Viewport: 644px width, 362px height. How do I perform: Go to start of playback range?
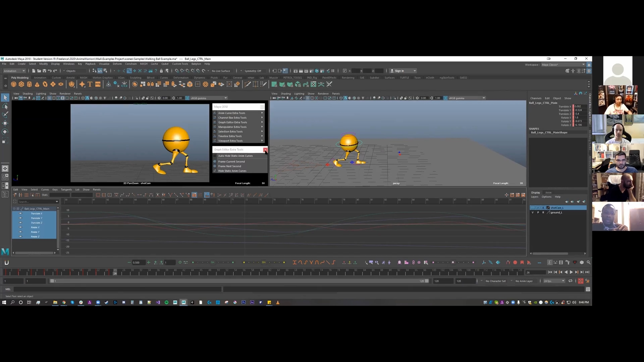coord(550,272)
